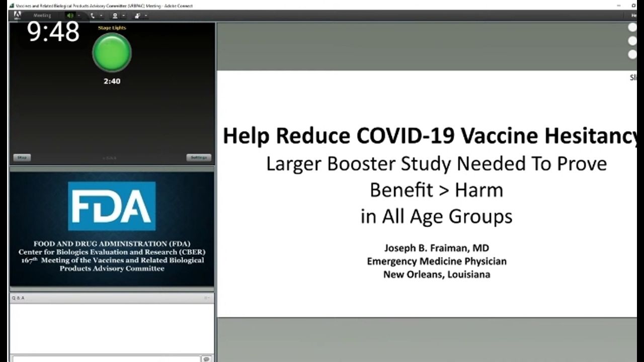Image resolution: width=644 pixels, height=362 pixels.
Task: Open the status options dropdown arrow
Action: tap(146, 16)
